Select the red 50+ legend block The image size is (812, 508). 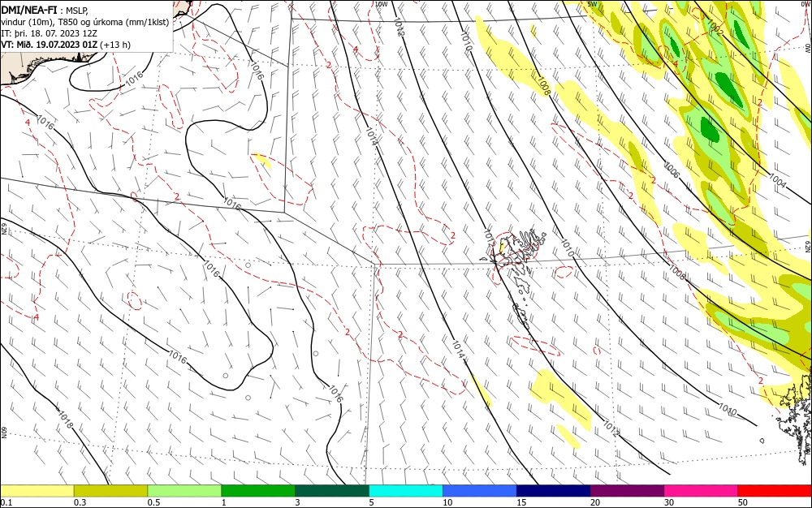(775, 491)
